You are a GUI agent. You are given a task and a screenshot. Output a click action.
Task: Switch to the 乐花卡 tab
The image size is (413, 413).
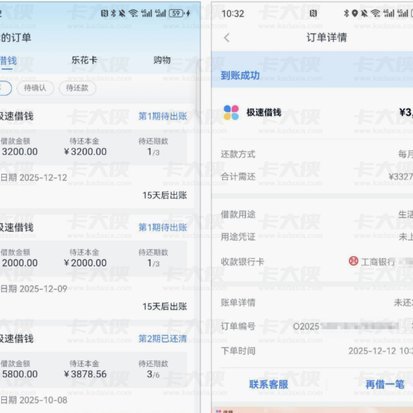(x=84, y=60)
